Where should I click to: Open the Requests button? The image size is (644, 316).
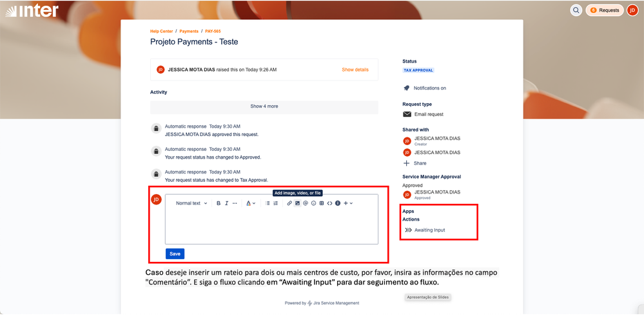tap(605, 10)
